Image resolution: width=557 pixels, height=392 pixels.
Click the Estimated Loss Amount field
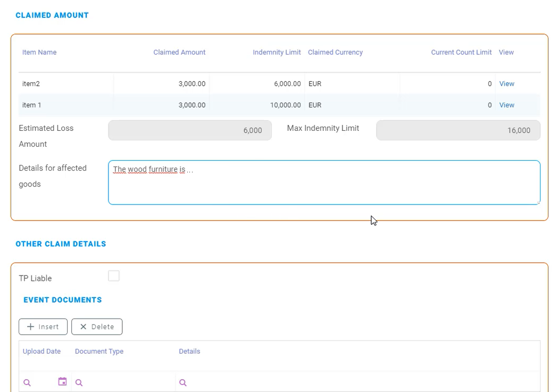tap(189, 130)
